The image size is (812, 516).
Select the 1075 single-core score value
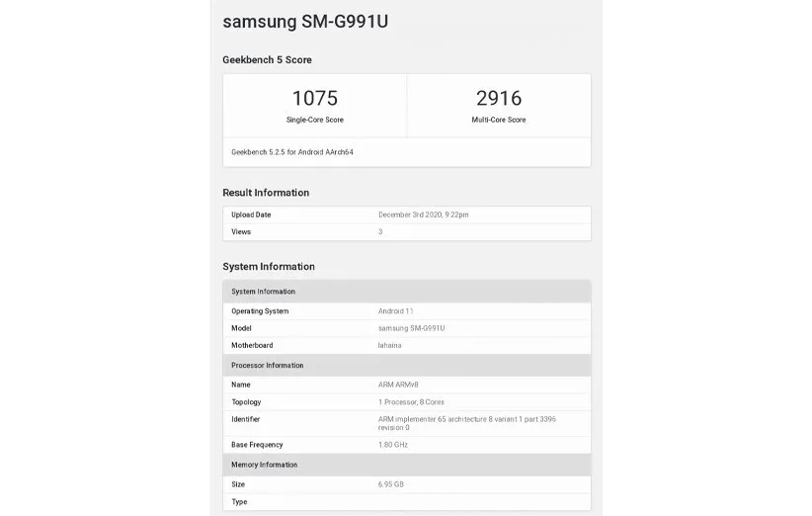click(x=314, y=98)
